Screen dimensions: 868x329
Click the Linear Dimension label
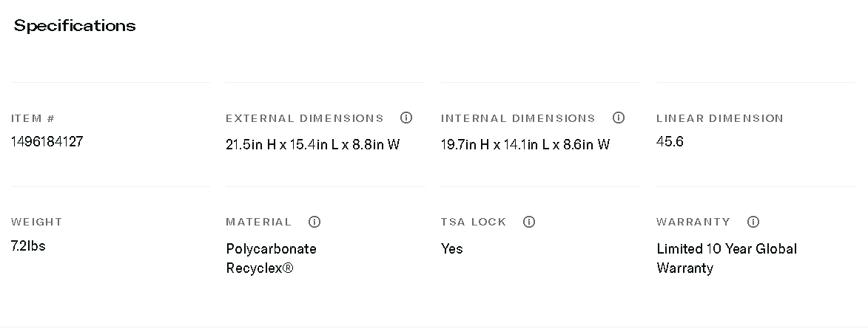[719, 118]
